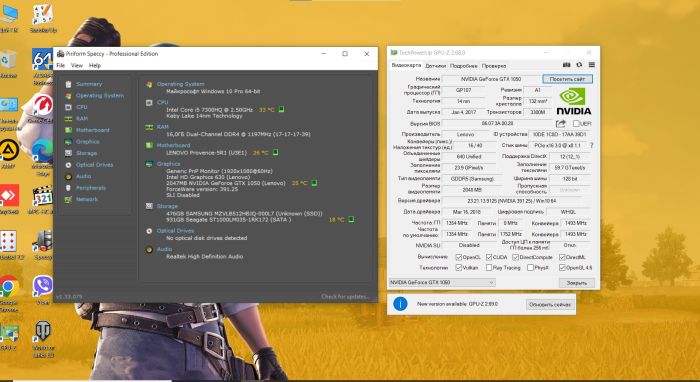Open the GPU-Z hamburger menu icon
The width and height of the screenshot is (700, 382).
click(x=592, y=65)
